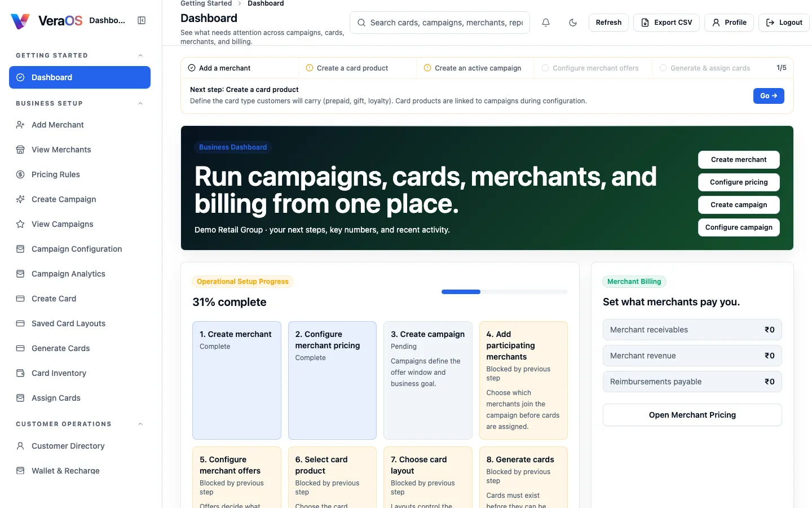
Task: Click the Configure campaign hero button
Action: coord(739,227)
